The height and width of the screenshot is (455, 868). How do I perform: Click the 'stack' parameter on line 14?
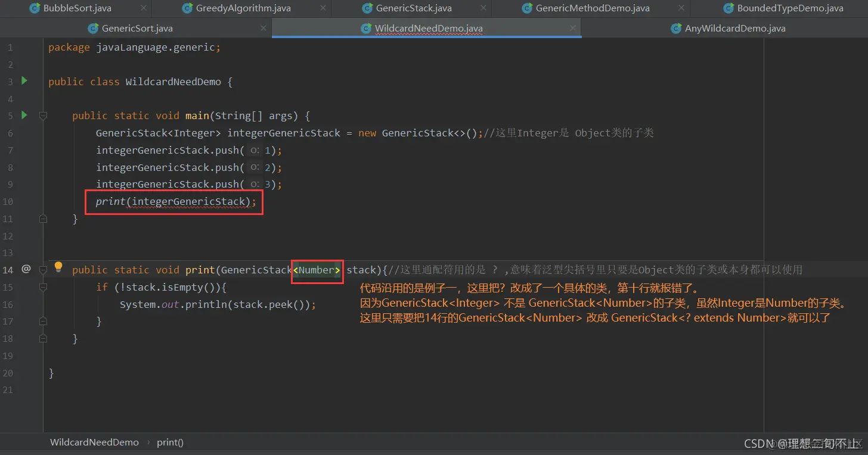click(361, 270)
